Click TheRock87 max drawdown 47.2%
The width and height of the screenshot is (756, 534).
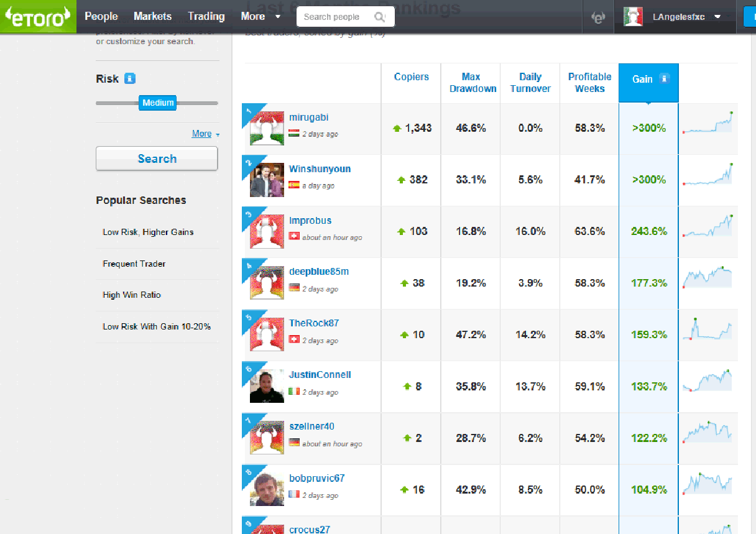pos(471,334)
